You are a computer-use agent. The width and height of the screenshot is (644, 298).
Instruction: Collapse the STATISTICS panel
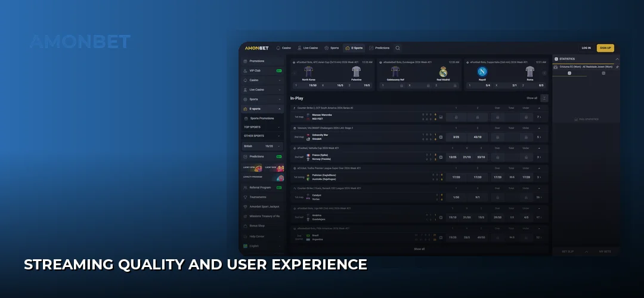tap(617, 58)
